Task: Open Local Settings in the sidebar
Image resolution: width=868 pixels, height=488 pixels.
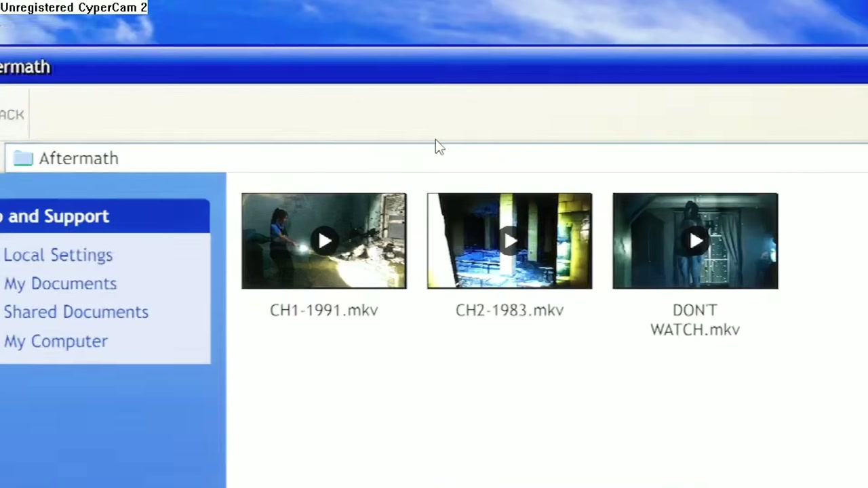Action: [58, 255]
